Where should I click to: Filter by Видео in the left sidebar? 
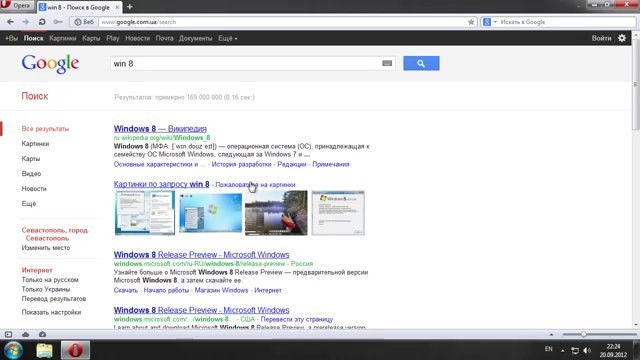31,174
